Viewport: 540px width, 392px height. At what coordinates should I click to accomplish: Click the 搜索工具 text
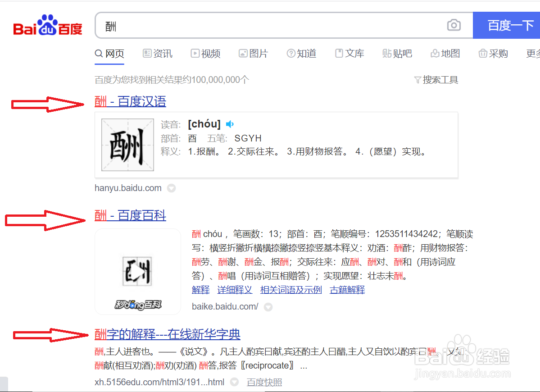coord(440,80)
